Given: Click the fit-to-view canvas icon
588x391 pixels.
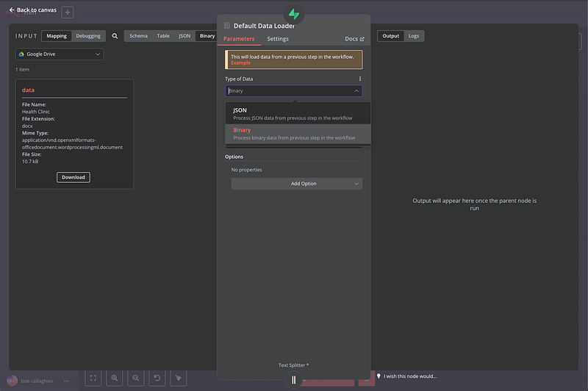Looking at the screenshot, I should pos(93,378).
